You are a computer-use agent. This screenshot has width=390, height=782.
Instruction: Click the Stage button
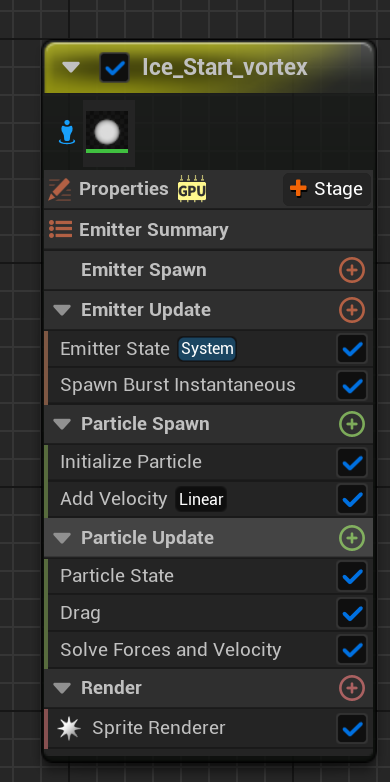327,189
